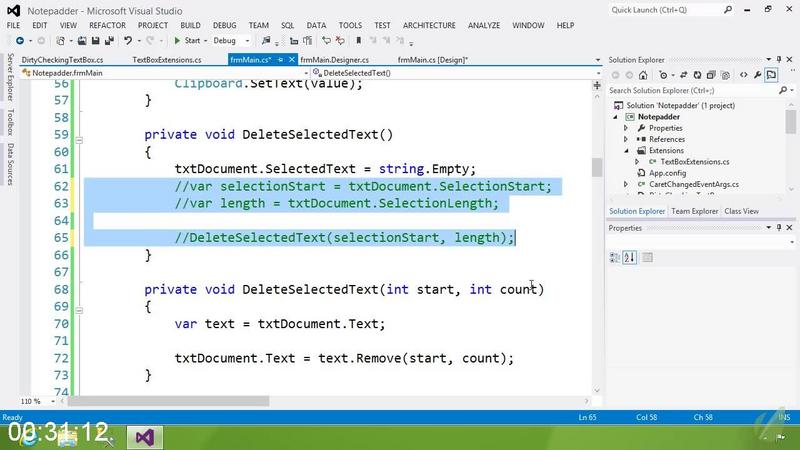Pin the frmMain.cs tab
This screenshot has width=800, height=450.
click(280, 60)
